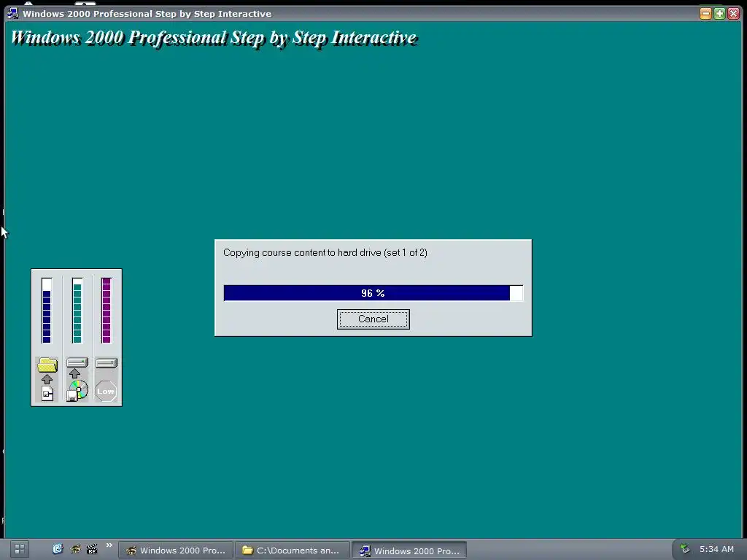Image resolution: width=747 pixels, height=560 pixels.
Task: Click the clapperboard quick launch icon
Action: pyautogui.click(x=92, y=549)
